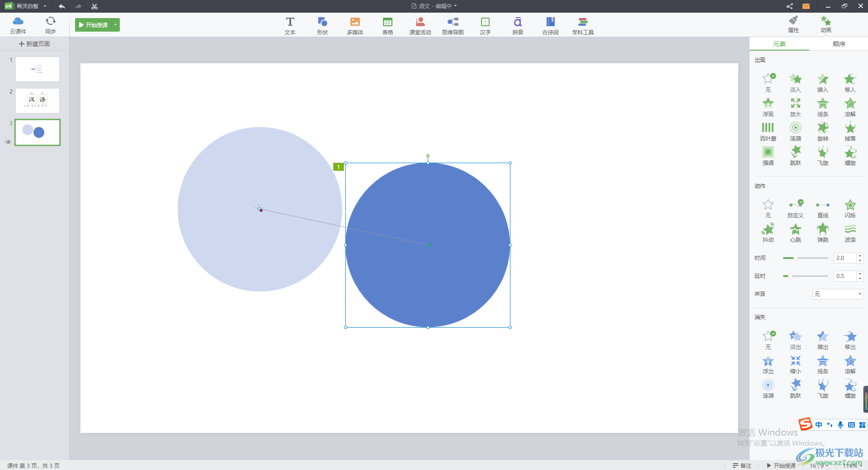Increase the 时间 duration value
The height and width of the screenshot is (470, 868).
point(860,256)
